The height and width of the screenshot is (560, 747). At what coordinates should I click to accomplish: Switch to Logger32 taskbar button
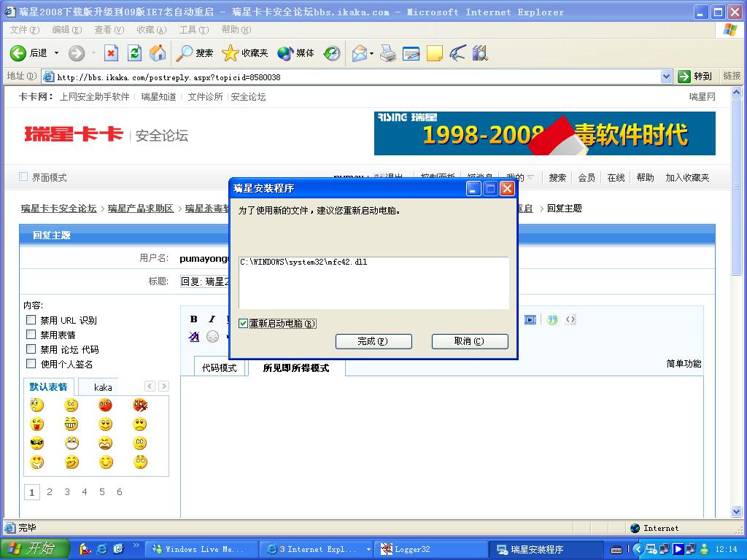coord(430,549)
